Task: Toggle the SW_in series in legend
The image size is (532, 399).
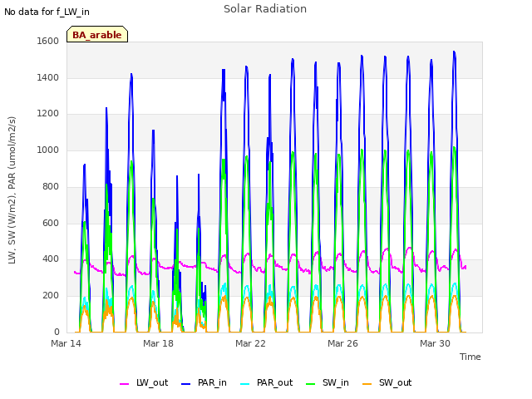Action: point(328,383)
